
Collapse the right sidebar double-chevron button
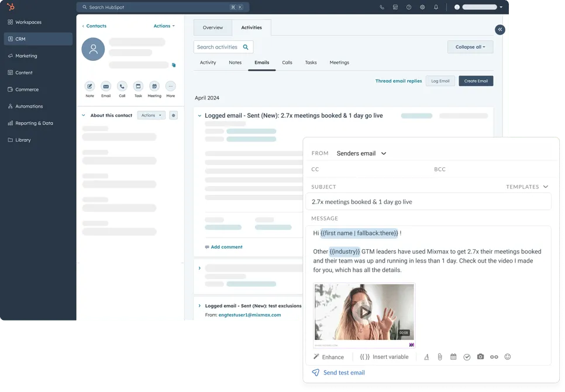(499, 29)
